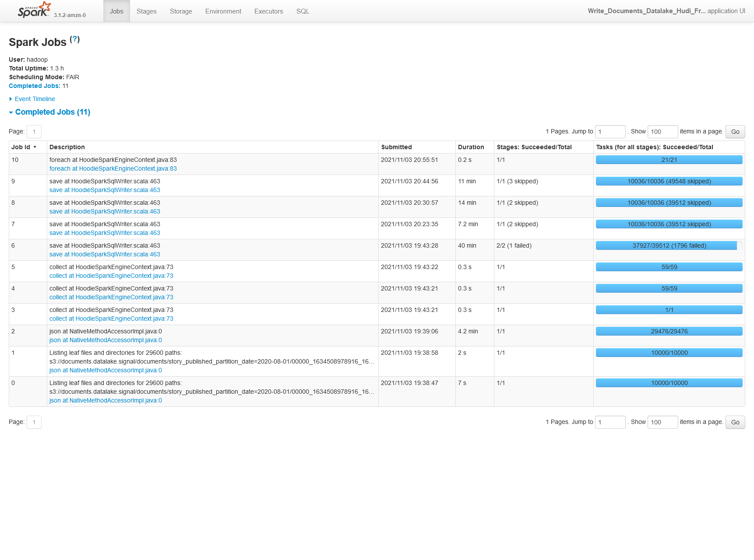Image resolution: width=754 pixels, height=560 pixels.
Task: Sort jobs by the Job Id column arrow
Action: coord(35,147)
